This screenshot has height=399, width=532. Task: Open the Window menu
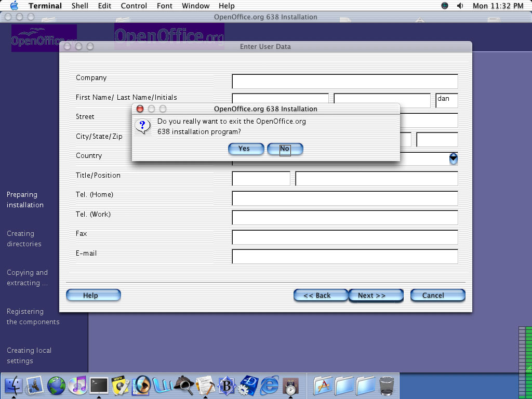pos(195,6)
